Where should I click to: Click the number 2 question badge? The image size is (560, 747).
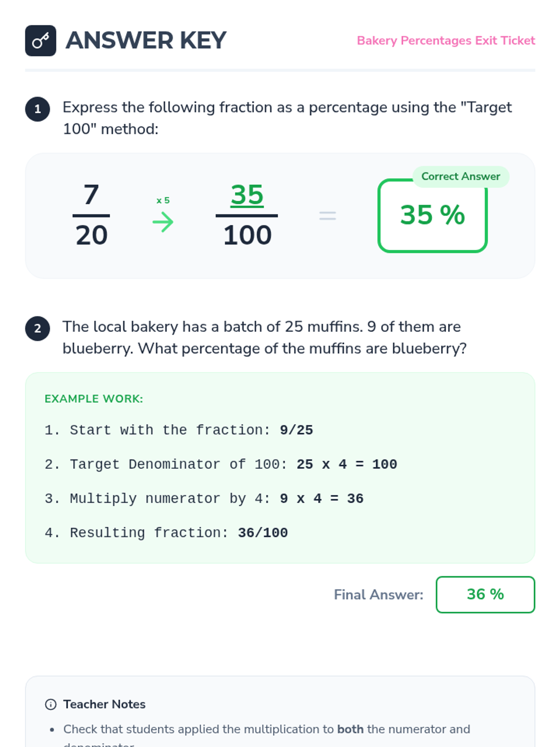[x=37, y=329]
